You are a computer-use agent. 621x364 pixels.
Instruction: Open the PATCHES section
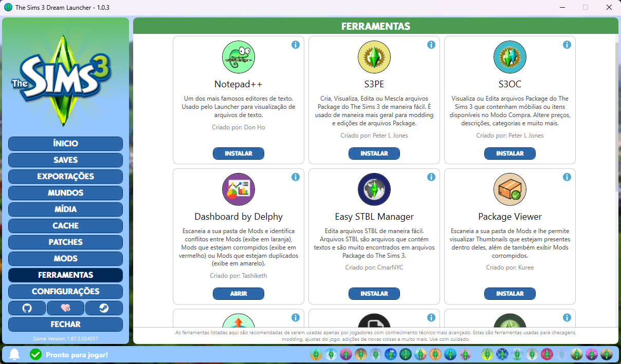(65, 242)
